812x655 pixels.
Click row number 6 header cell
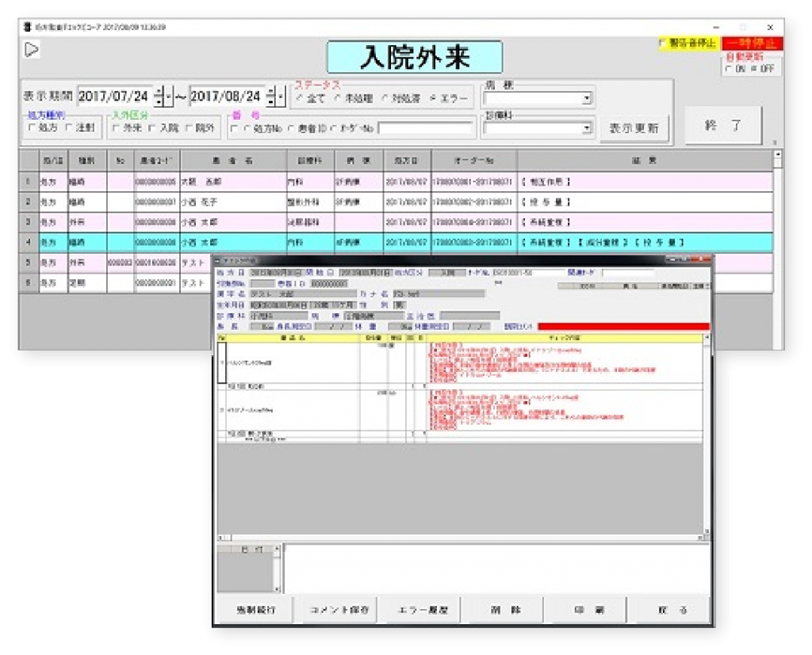(x=29, y=283)
